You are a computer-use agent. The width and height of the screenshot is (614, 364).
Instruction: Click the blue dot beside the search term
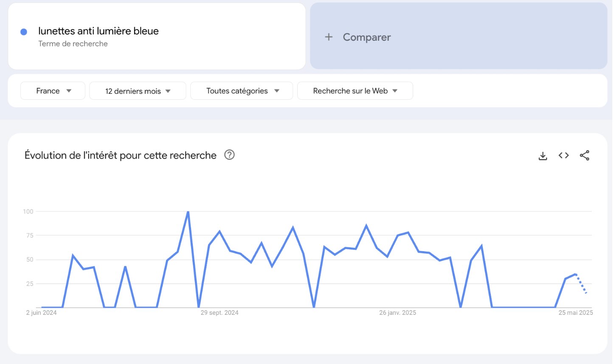pyautogui.click(x=24, y=32)
